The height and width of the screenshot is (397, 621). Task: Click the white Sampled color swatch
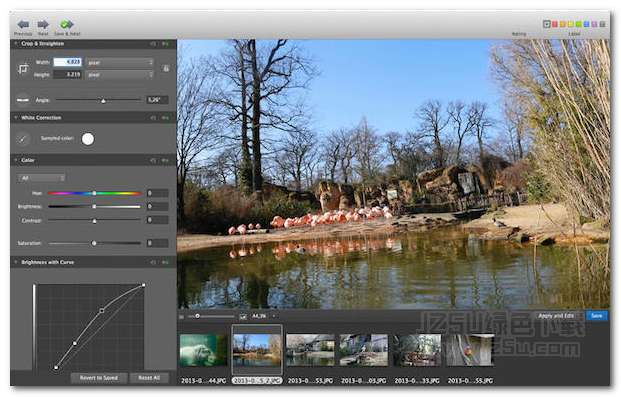point(88,139)
